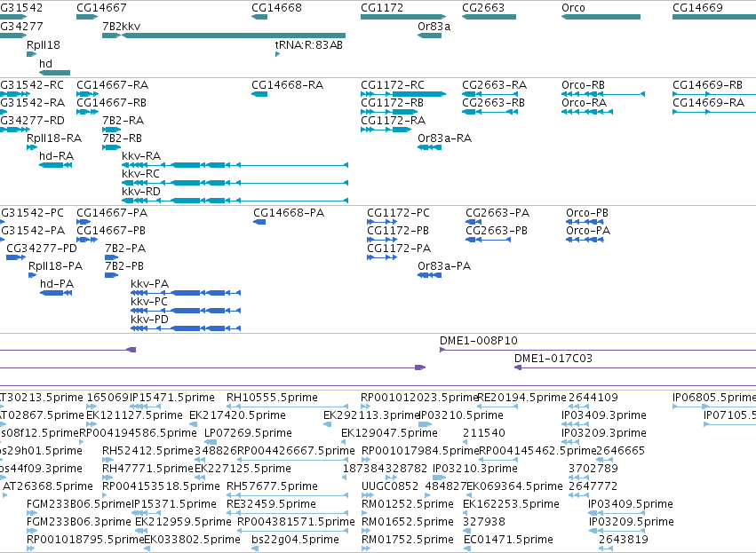
Task: Click the CG14669-RA transcript label
Action: point(708,103)
